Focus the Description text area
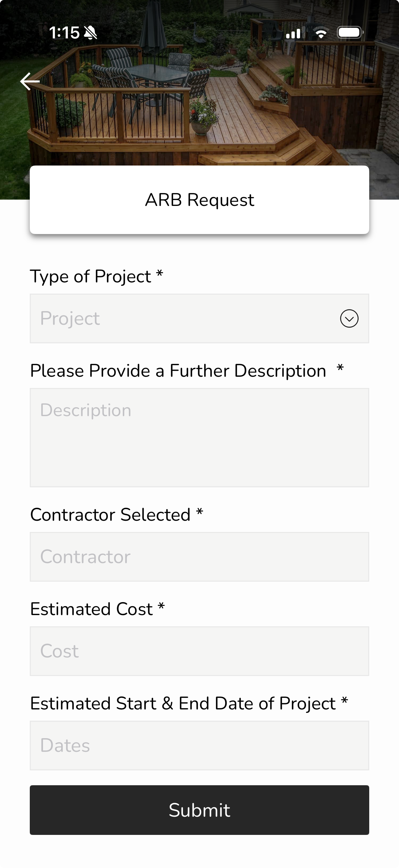 tap(199, 437)
